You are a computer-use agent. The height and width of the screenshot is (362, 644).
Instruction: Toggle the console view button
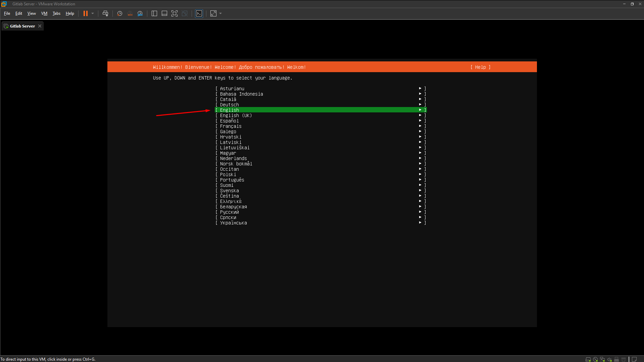[x=199, y=13]
